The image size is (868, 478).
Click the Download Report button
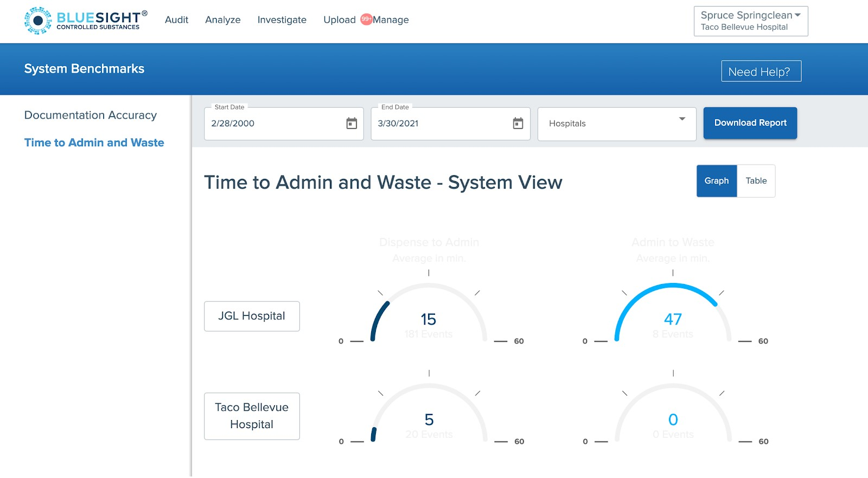(750, 123)
